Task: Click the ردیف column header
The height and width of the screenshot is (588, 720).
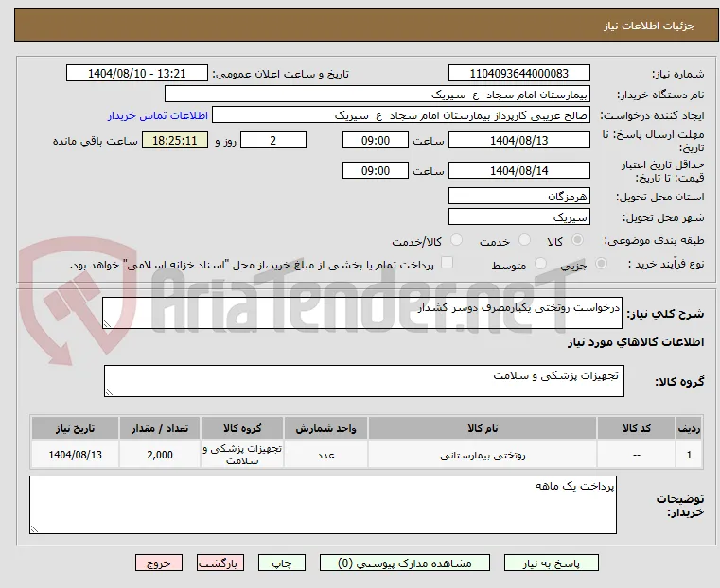Action: [x=689, y=428]
